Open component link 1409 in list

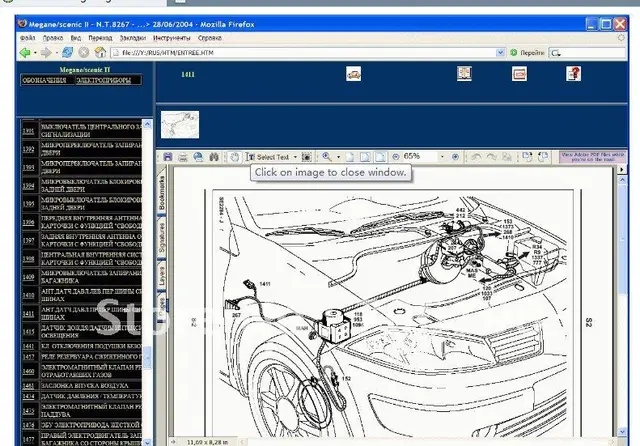[28, 277]
